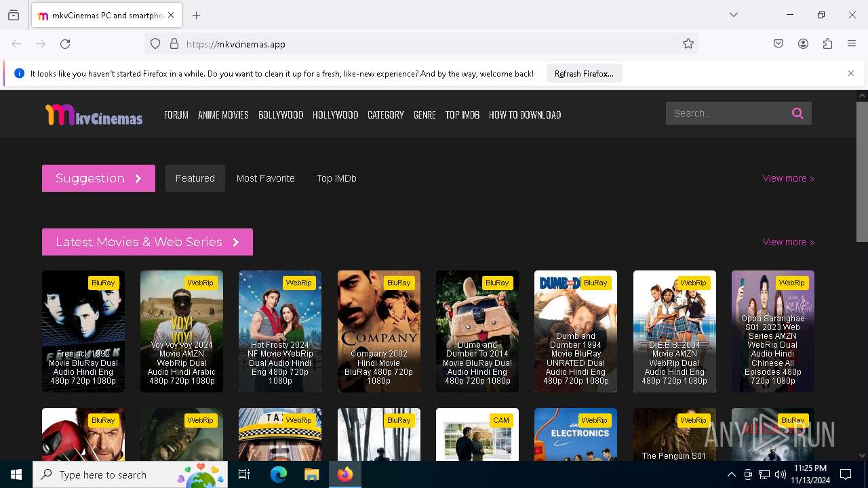Click the mkvCinemas logo
Screen dimensions: 868x488
tap(94, 115)
